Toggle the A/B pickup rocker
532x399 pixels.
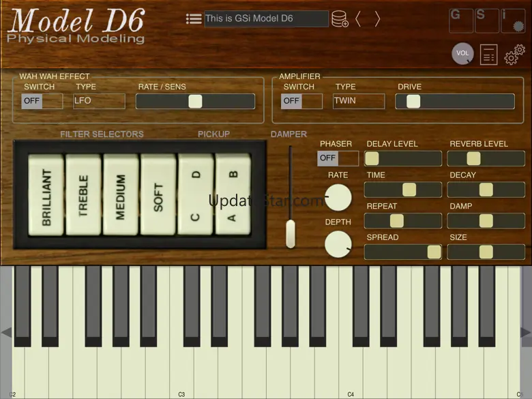tap(233, 195)
